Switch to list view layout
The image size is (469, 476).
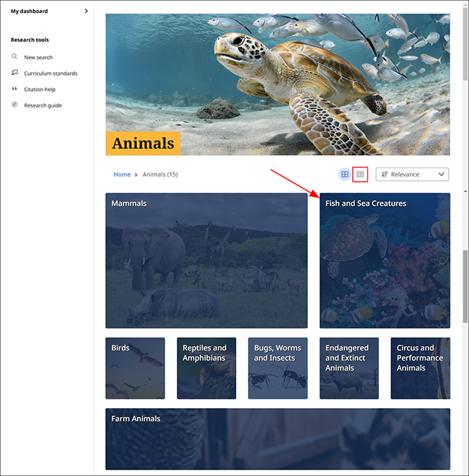[x=360, y=175]
